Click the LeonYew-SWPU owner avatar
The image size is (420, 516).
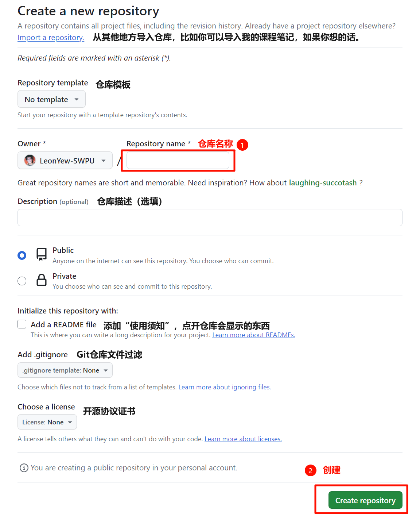point(30,160)
